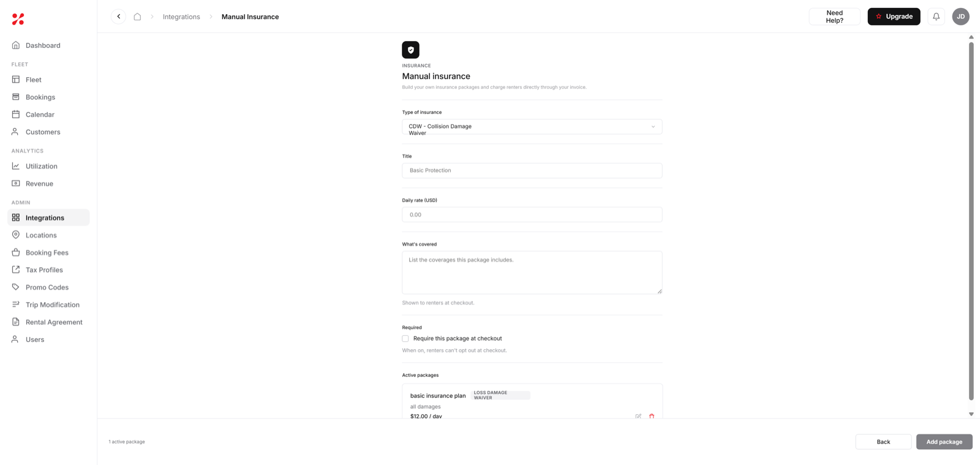Screen dimensions: 980x465
Task: Click the What's covered text area
Action: pos(532,273)
